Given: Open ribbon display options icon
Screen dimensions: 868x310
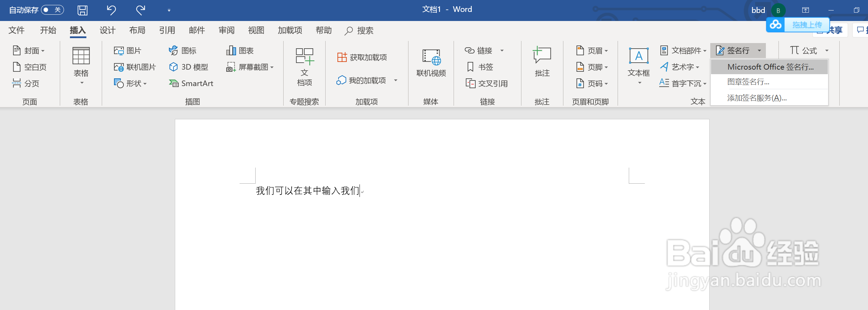Looking at the screenshot, I should (805, 10).
